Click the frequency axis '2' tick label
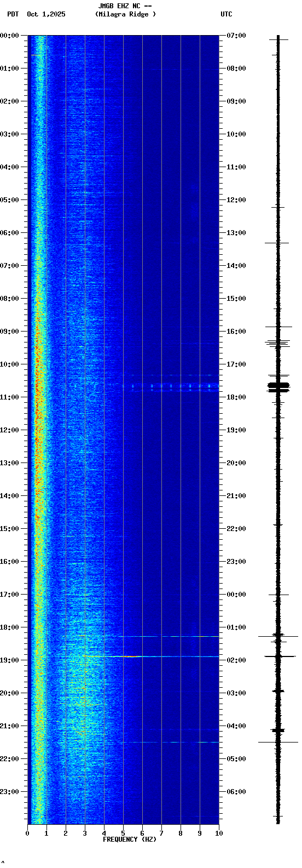This screenshot has width=302, height=868. [x=66, y=833]
